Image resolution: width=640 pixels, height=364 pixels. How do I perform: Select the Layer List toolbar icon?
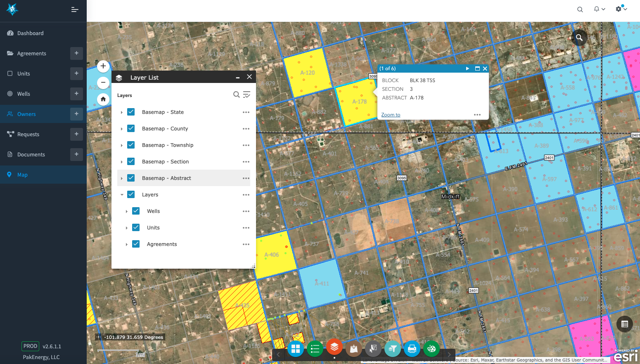pyautogui.click(x=334, y=349)
